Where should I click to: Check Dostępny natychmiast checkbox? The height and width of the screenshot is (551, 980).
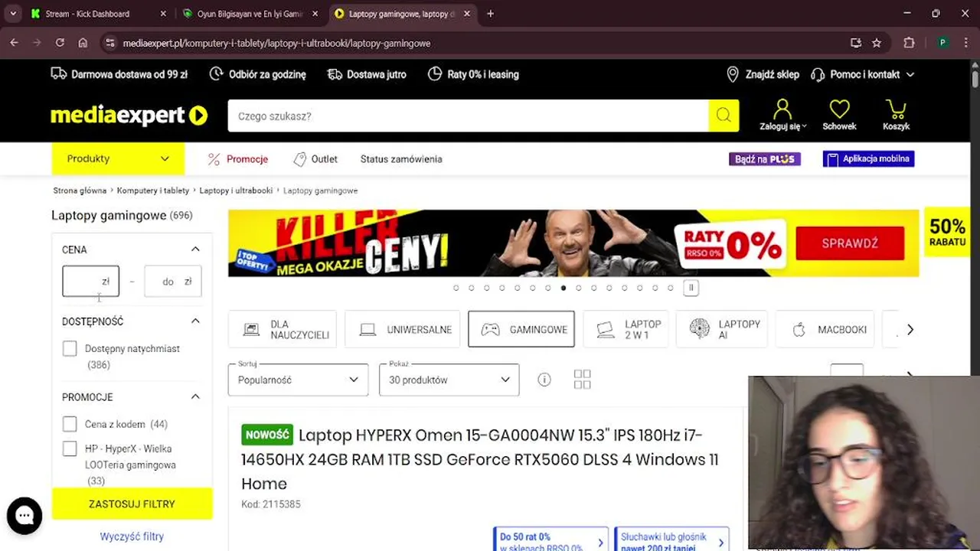[70, 349]
